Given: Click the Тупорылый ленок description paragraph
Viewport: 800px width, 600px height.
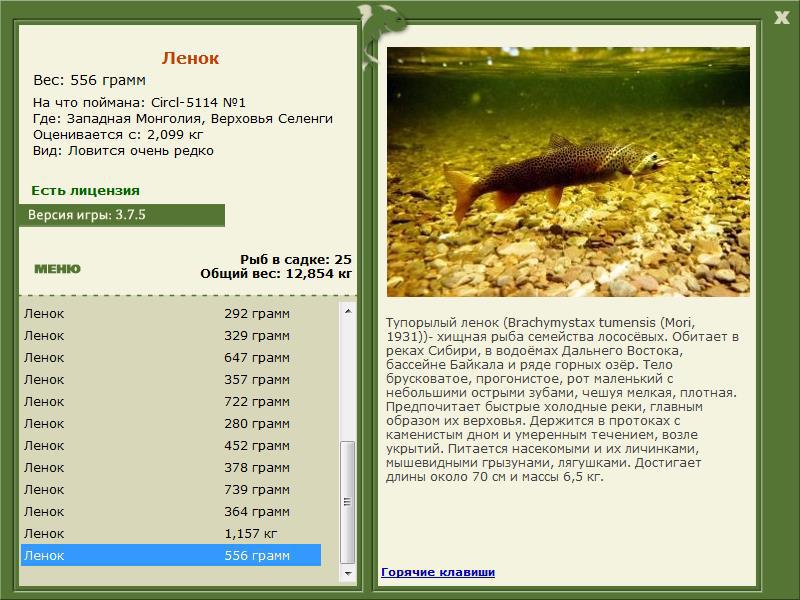Looking at the screenshot, I should 562,399.
